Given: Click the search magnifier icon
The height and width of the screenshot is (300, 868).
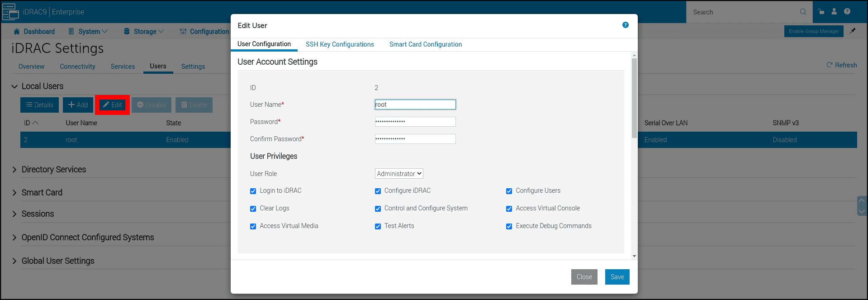Looking at the screenshot, I should pos(803,12).
